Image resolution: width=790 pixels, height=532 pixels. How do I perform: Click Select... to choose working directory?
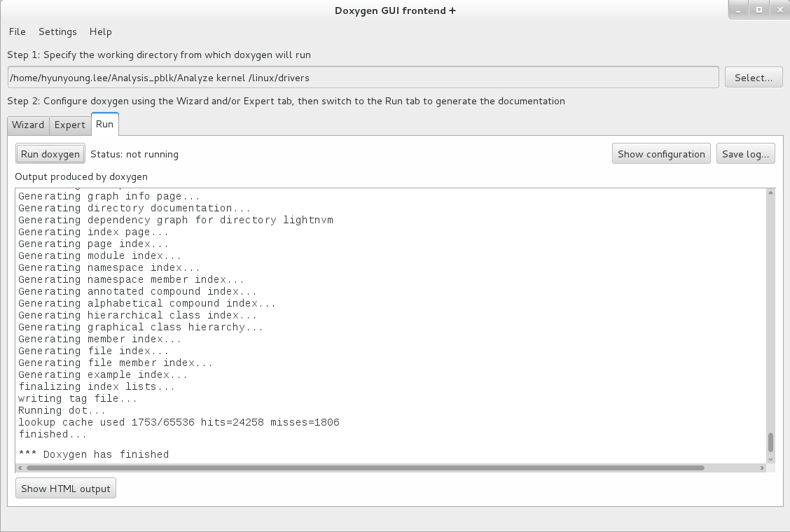753,78
